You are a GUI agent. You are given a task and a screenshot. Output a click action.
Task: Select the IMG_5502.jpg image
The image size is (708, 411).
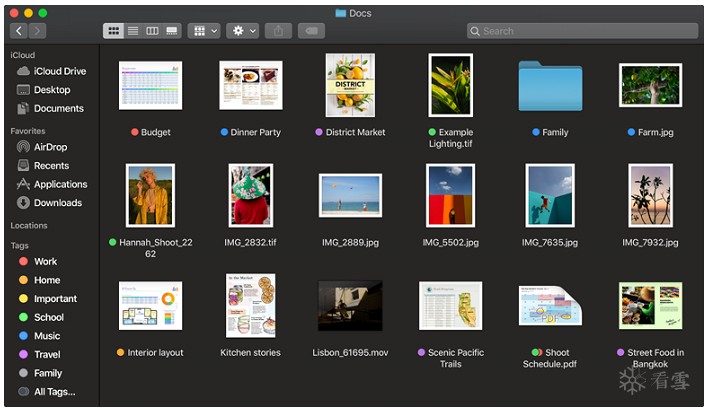coord(451,195)
